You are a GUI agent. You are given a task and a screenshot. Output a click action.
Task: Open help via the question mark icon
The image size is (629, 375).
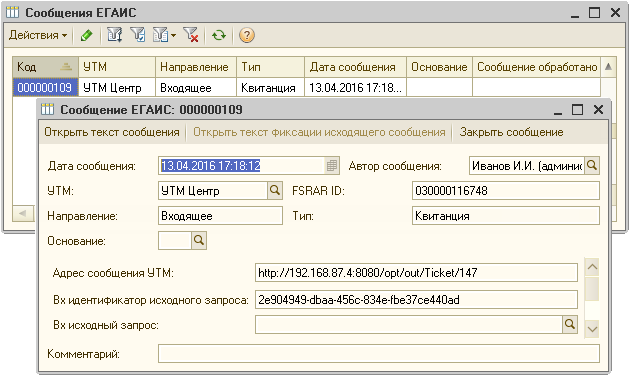click(x=246, y=35)
